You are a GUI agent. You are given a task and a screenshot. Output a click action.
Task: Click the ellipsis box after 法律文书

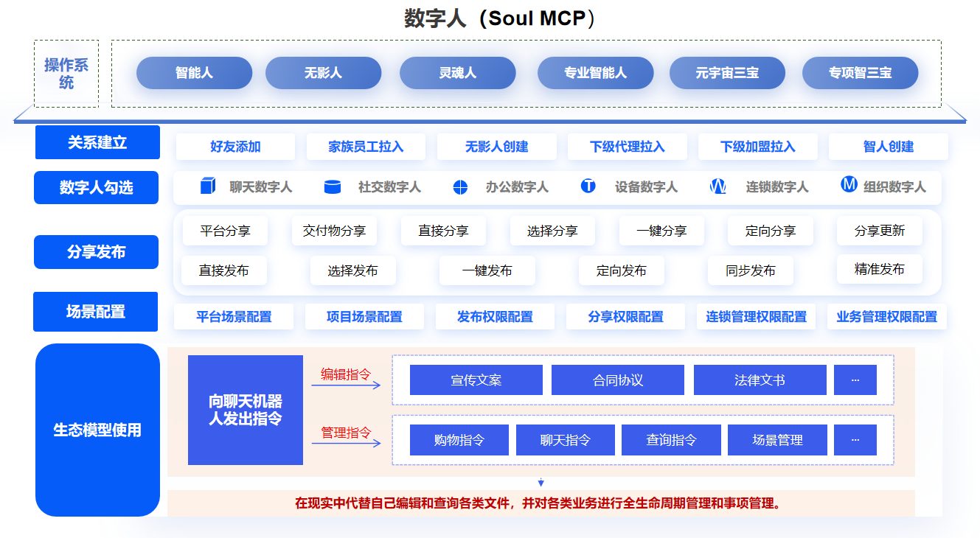(855, 380)
